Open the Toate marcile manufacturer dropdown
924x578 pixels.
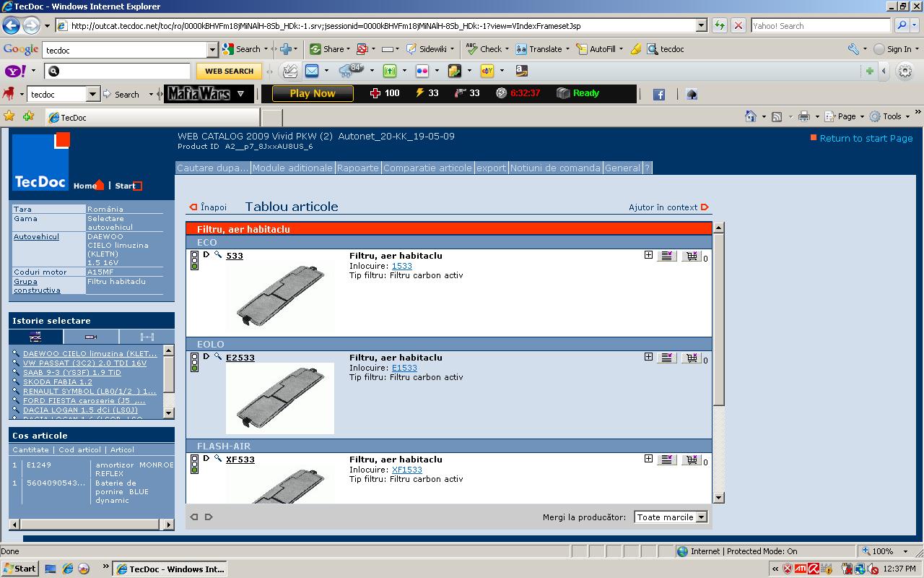click(671, 517)
